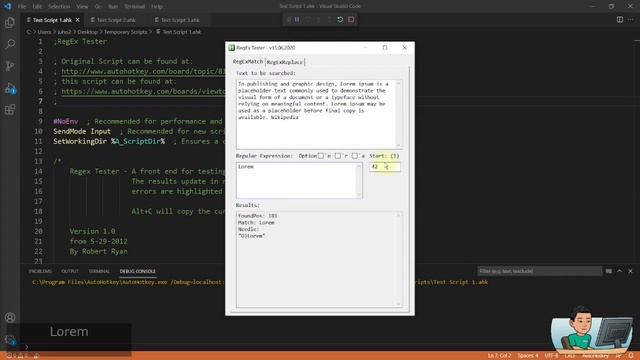This screenshot has height=360, width=640.
Task: Open the Manage gear in activity bar
Action: pyautogui.click(x=10, y=339)
